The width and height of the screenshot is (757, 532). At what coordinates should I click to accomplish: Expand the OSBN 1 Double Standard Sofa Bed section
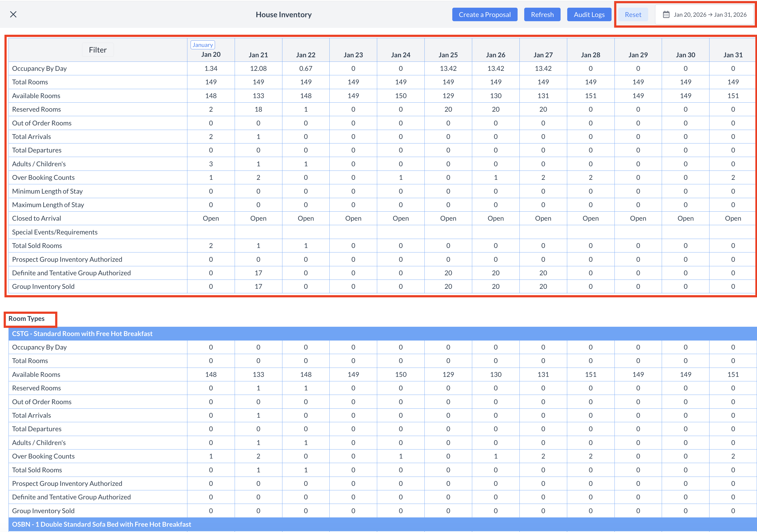pyautogui.click(x=102, y=524)
